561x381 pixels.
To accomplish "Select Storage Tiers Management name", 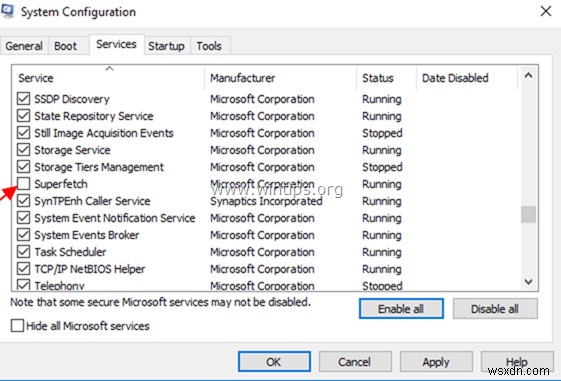I will click(x=99, y=167).
